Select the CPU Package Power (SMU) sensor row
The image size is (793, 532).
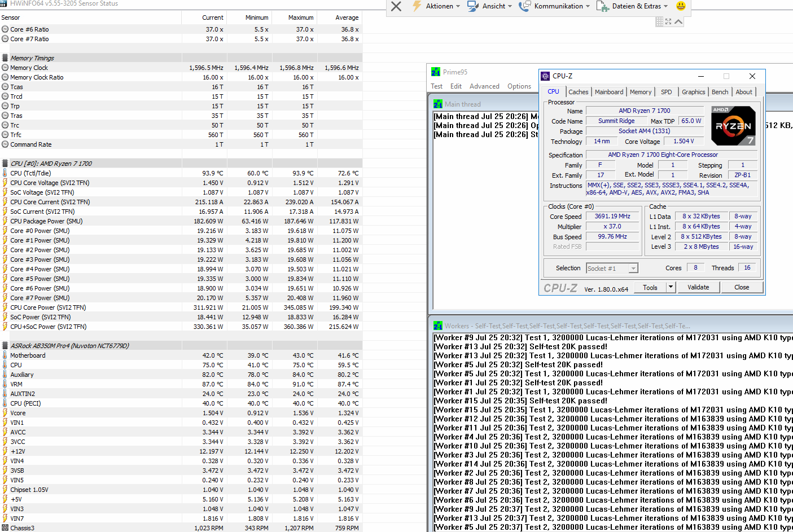coord(46,221)
